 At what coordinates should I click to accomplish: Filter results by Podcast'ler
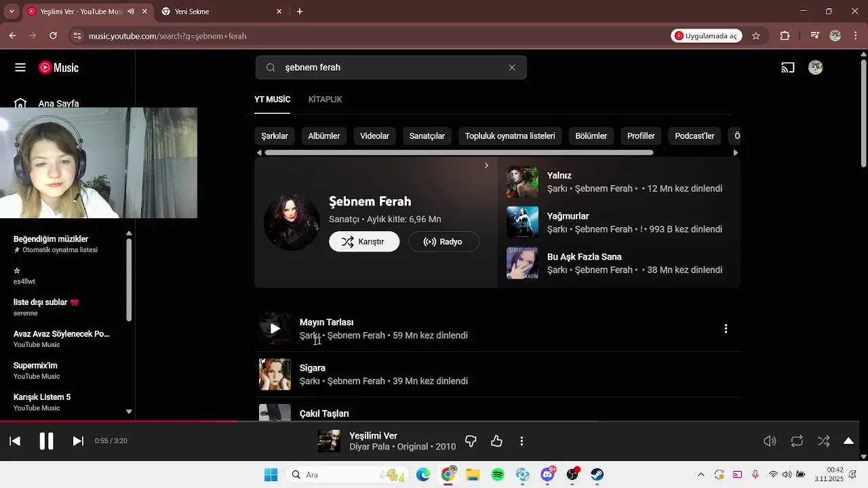(x=695, y=136)
